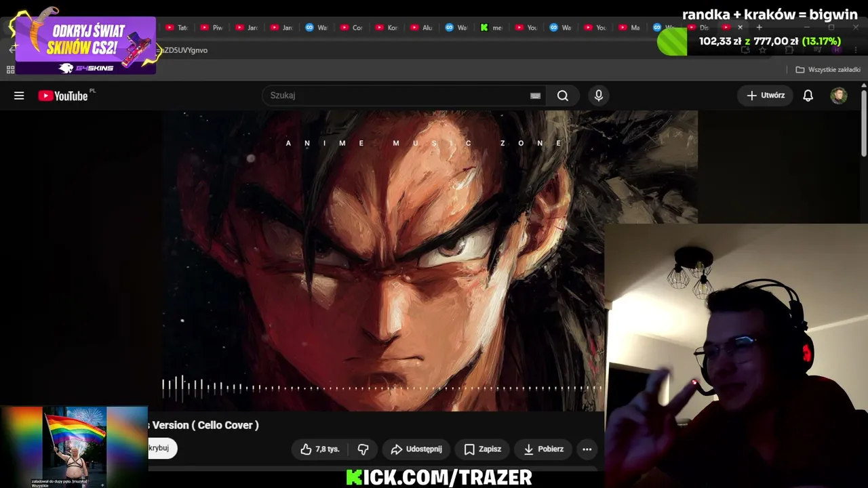
Task: Click the Anime Music Zone video player
Action: point(429,261)
